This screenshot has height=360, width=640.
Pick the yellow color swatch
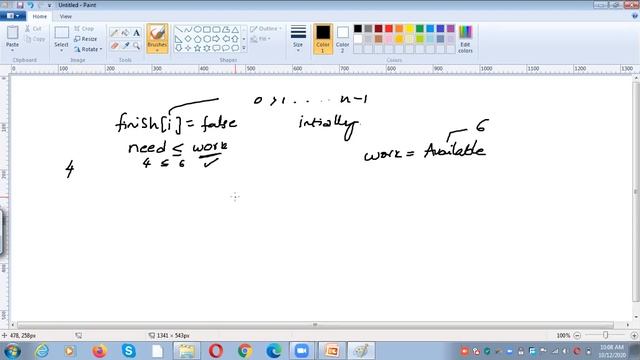tap(409, 29)
